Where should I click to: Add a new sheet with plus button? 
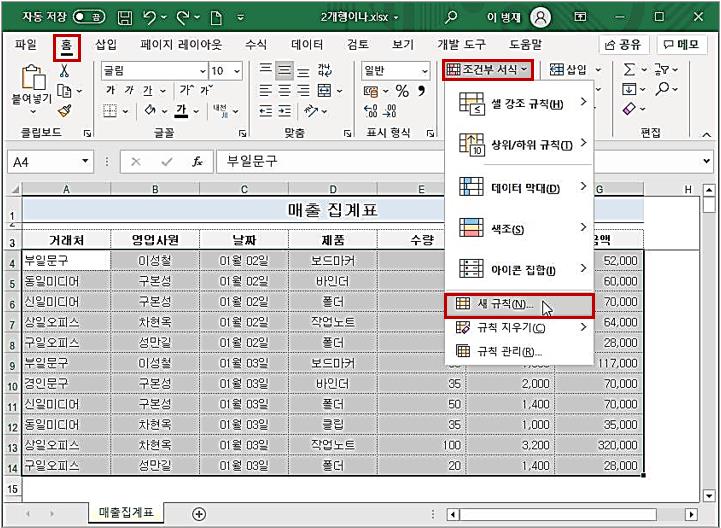tap(199, 514)
